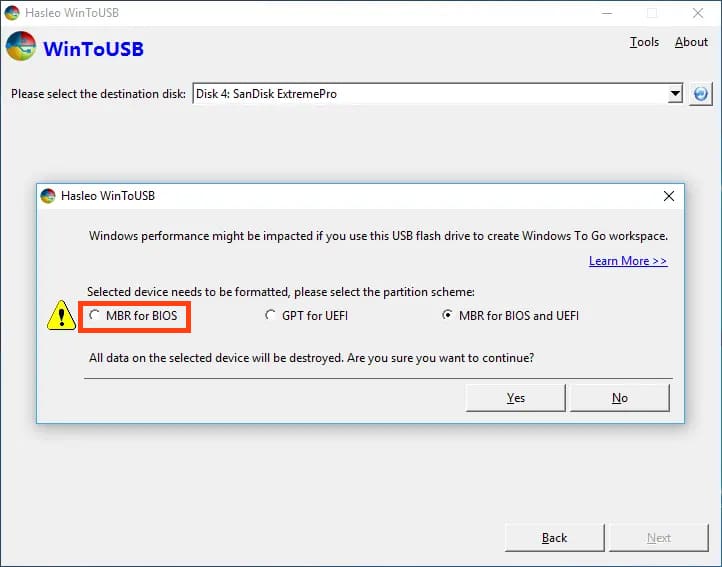Go back with the Back button

click(554, 538)
